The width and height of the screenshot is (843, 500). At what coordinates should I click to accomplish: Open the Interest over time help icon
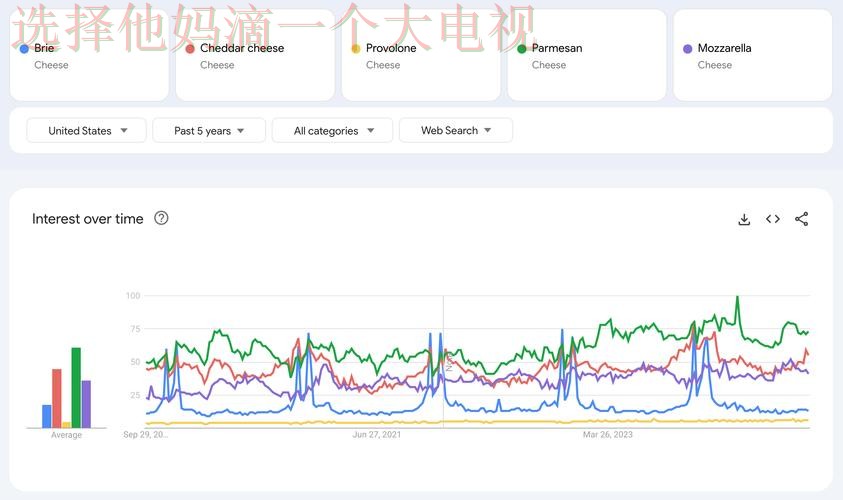coord(161,218)
